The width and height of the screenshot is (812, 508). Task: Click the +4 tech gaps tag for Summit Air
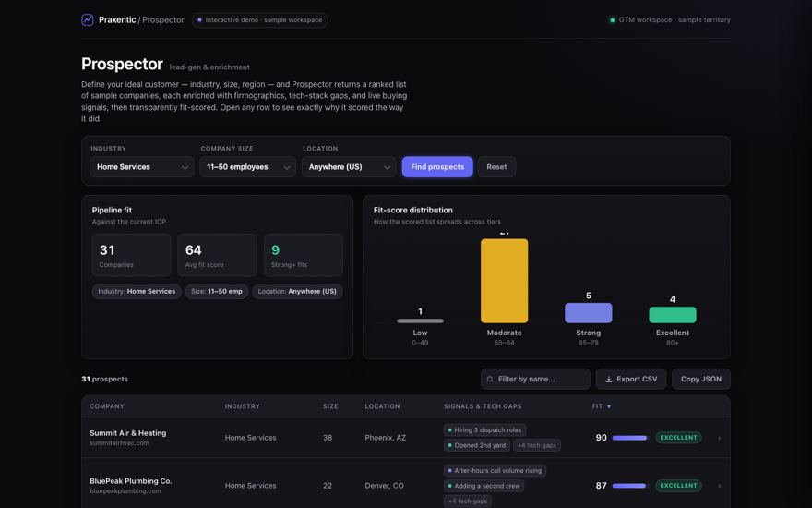[536, 445]
